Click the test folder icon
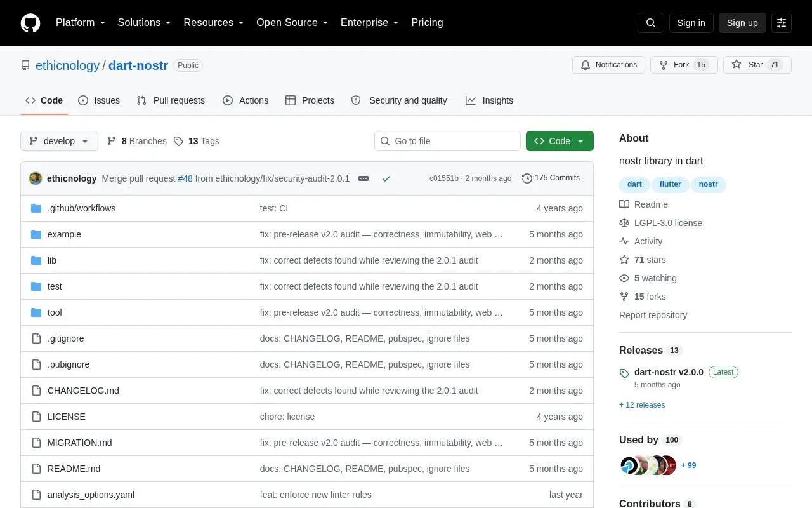The width and height of the screenshot is (812, 508). click(36, 286)
